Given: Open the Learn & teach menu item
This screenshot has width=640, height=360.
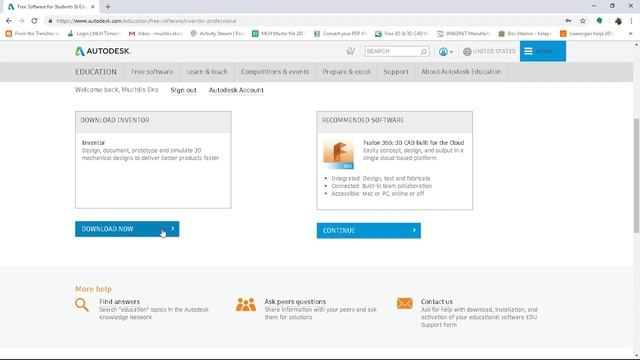Looking at the screenshot, I should click(207, 72).
